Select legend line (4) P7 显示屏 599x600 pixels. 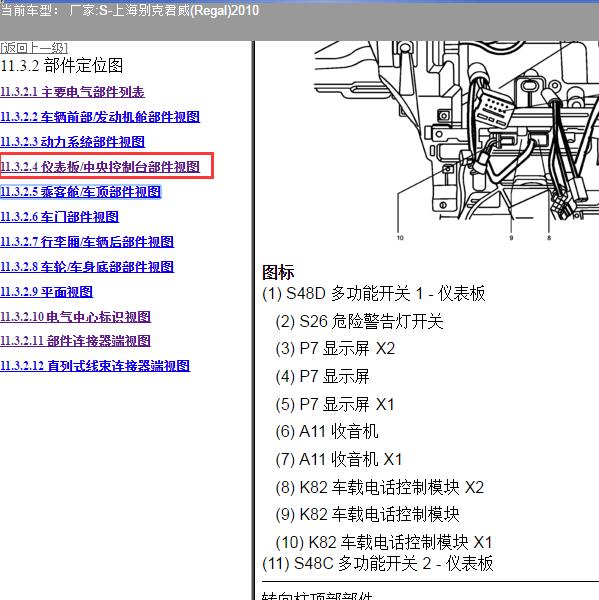pos(322,377)
